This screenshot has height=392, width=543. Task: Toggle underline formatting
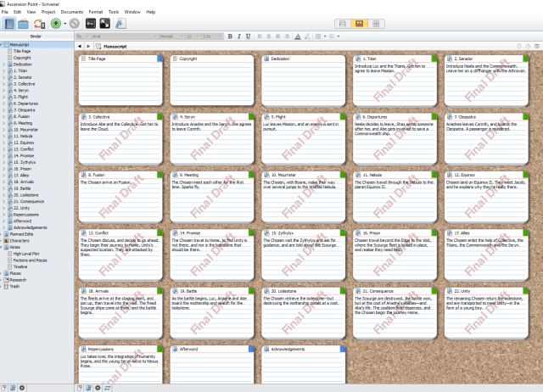248,36
